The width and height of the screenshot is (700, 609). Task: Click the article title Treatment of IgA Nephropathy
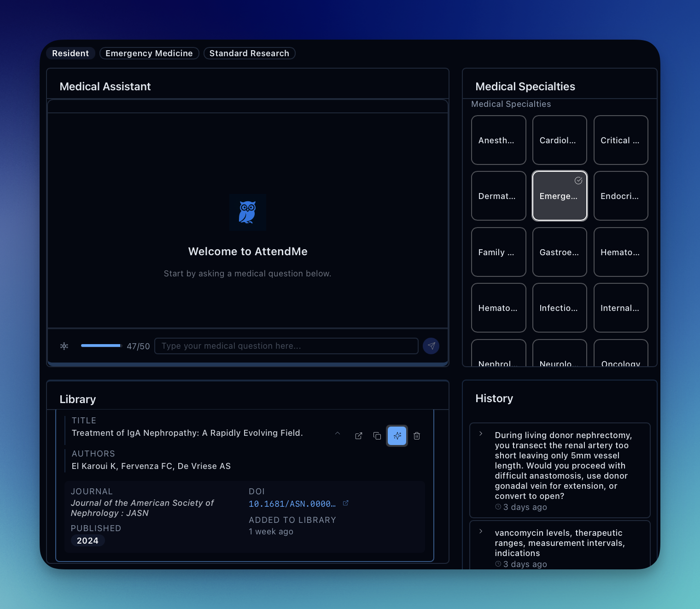coord(187,433)
